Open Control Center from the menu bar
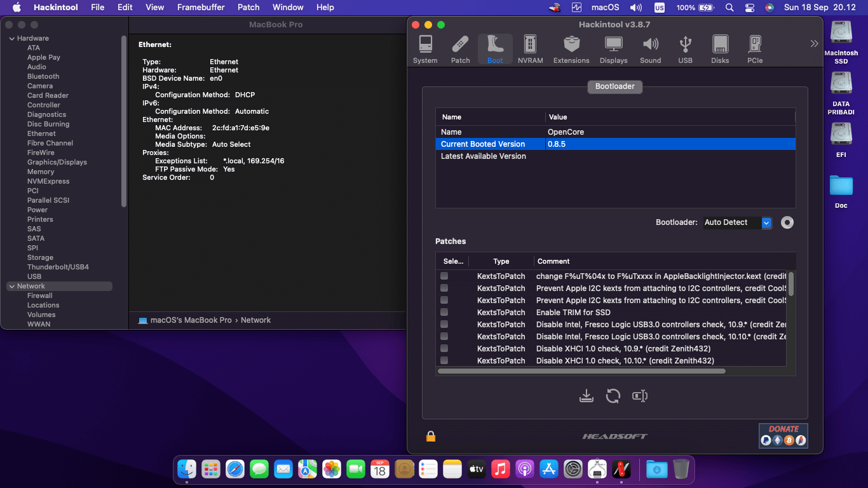868x488 pixels. click(x=750, y=8)
